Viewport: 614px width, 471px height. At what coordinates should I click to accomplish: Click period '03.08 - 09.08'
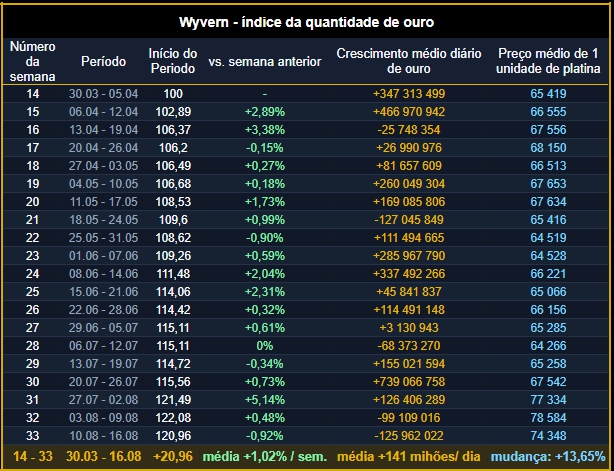(103, 418)
